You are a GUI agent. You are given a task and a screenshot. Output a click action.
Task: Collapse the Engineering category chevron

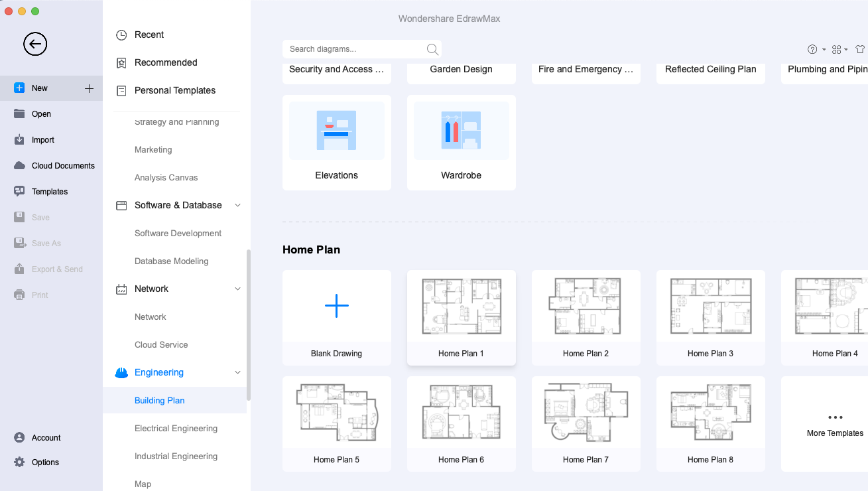pos(237,372)
